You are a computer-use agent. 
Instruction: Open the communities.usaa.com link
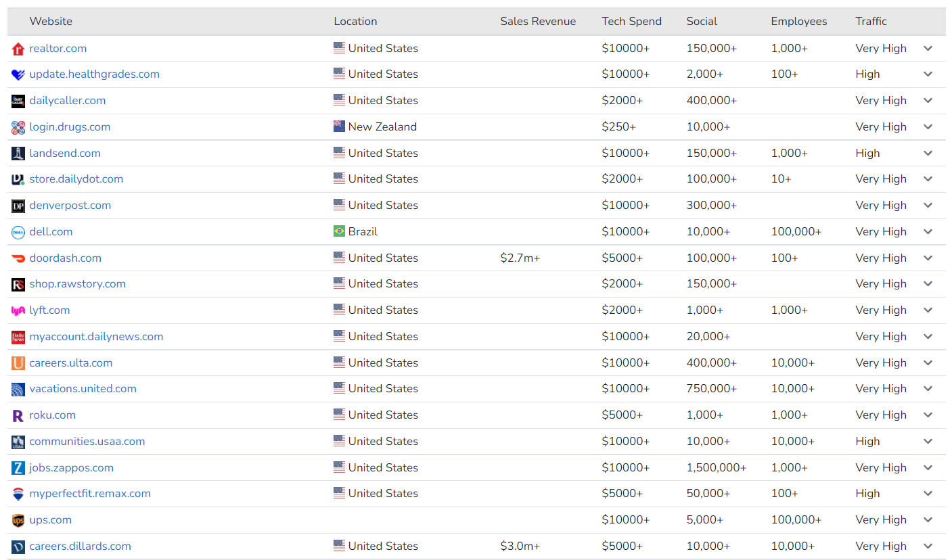(x=87, y=442)
